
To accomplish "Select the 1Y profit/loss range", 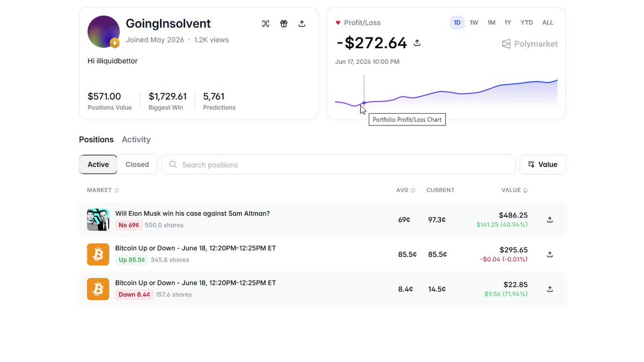I will click(508, 23).
